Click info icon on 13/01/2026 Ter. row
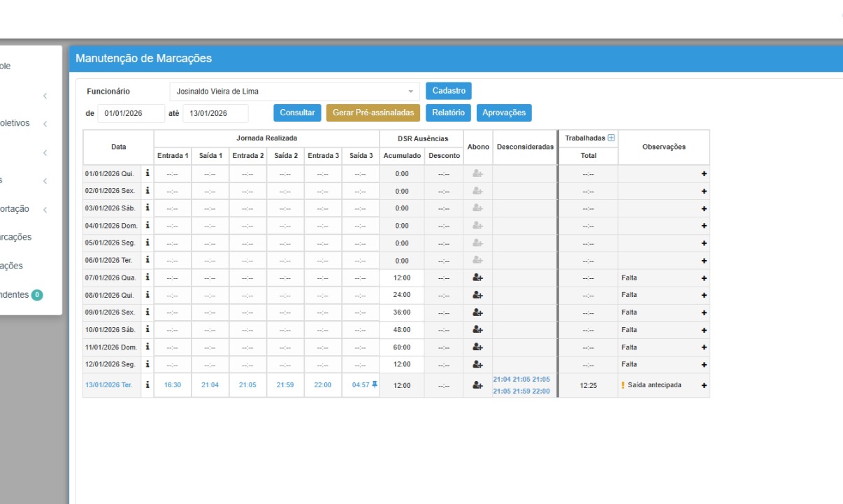 coord(147,384)
